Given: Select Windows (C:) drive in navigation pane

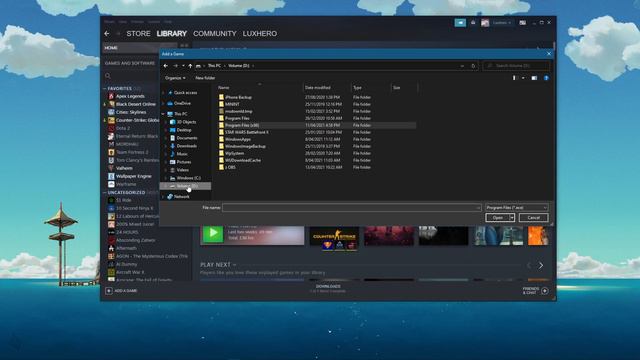Looking at the screenshot, I should click(x=188, y=178).
